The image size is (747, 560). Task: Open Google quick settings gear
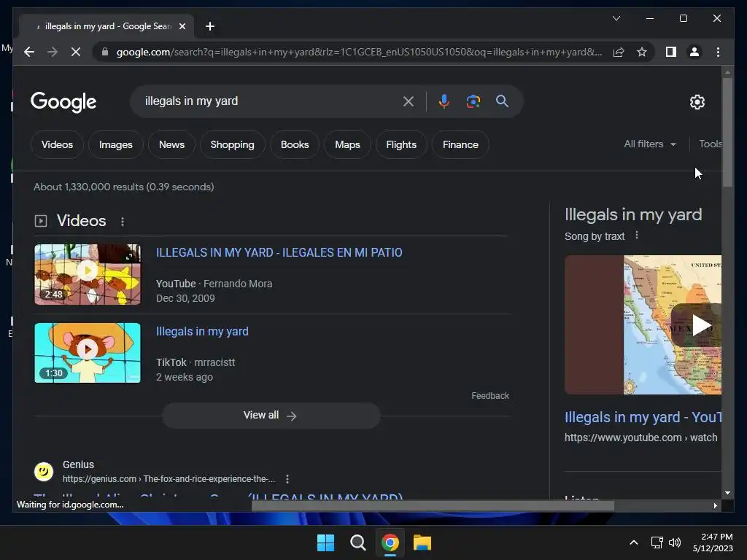click(697, 101)
